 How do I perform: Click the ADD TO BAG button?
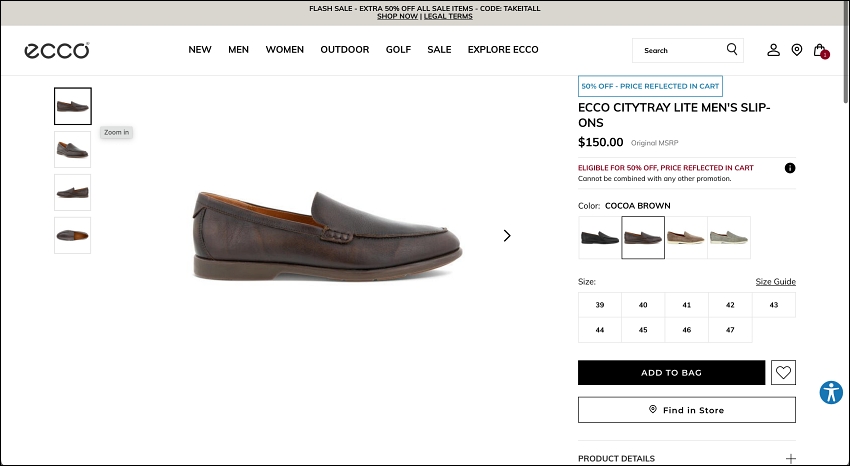click(672, 373)
